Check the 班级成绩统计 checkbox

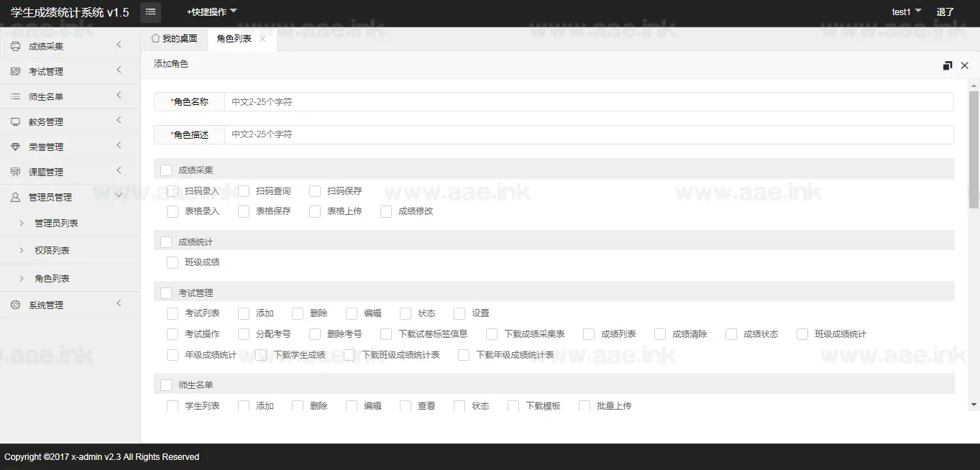[x=802, y=334]
